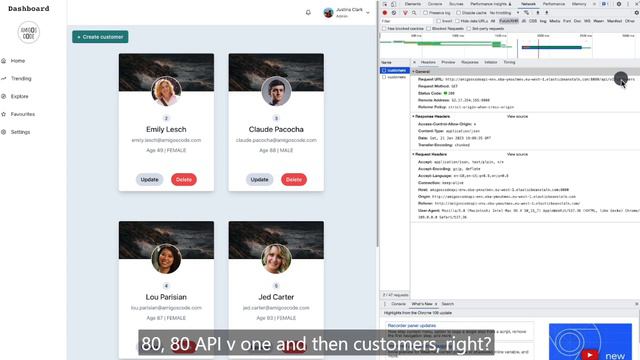Image resolution: width=640 pixels, height=360 pixels.
Task: Click the import HAR upload icon
Action: (x=538, y=13)
